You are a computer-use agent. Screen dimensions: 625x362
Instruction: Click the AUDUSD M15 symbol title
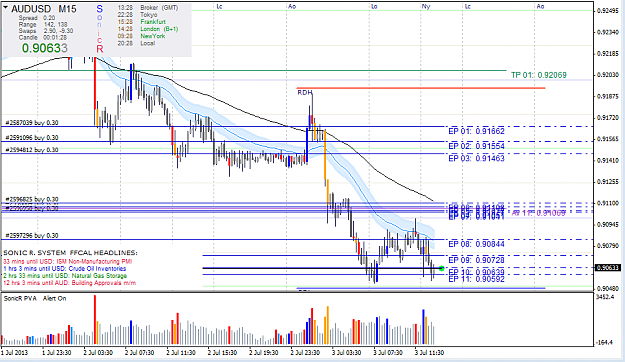44,9
